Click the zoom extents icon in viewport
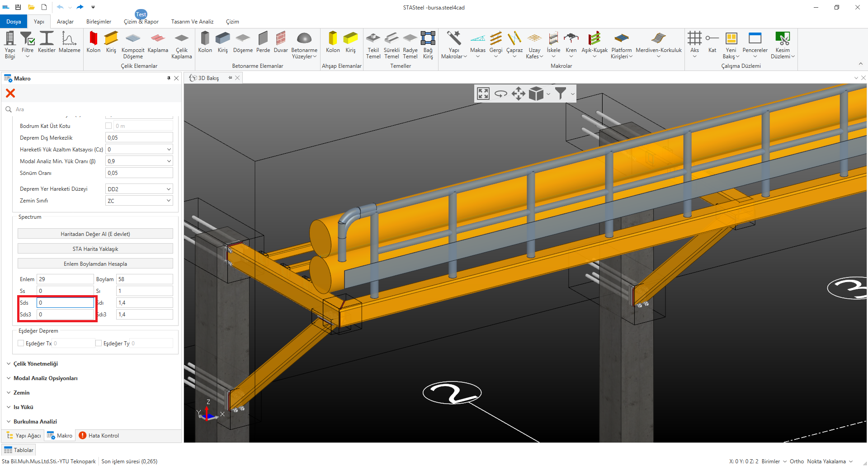Image resolution: width=868 pixels, height=466 pixels. [x=483, y=94]
